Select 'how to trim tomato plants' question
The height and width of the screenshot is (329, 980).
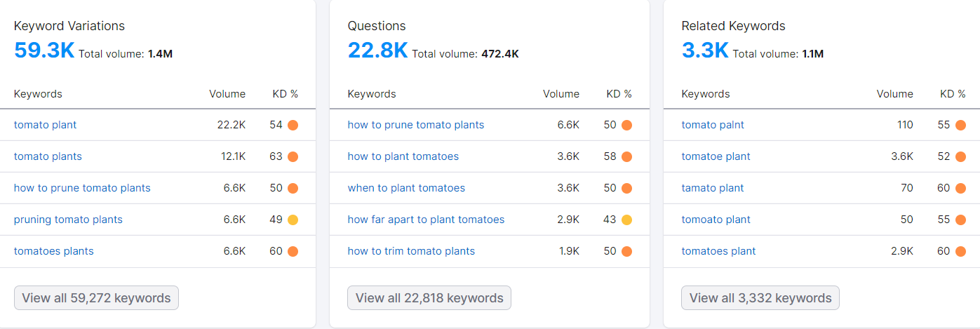(x=411, y=251)
